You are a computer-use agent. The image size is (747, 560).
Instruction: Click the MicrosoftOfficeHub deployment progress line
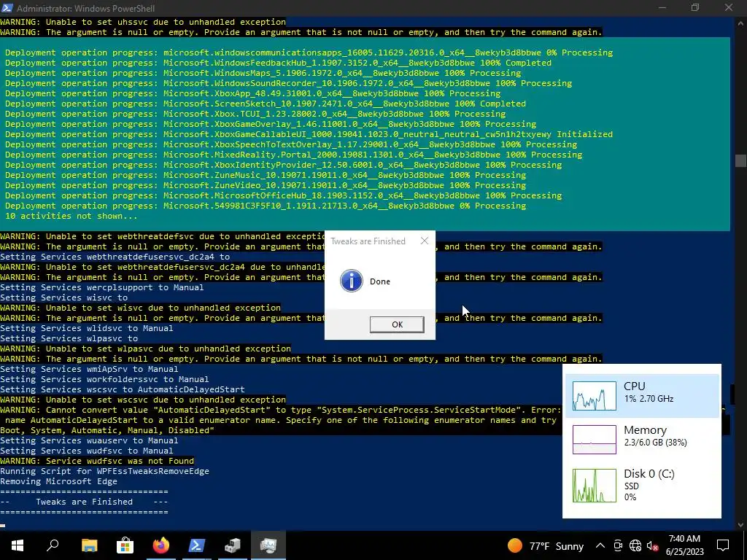284,195
